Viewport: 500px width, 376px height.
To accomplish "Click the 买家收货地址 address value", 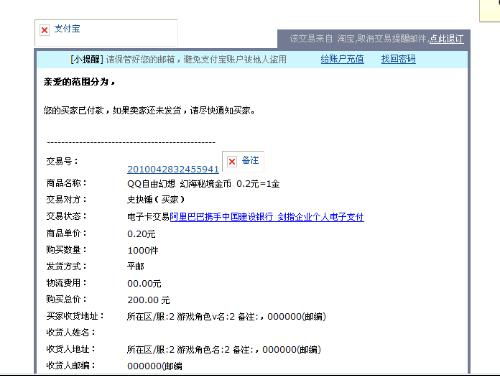I will coord(226,316).
